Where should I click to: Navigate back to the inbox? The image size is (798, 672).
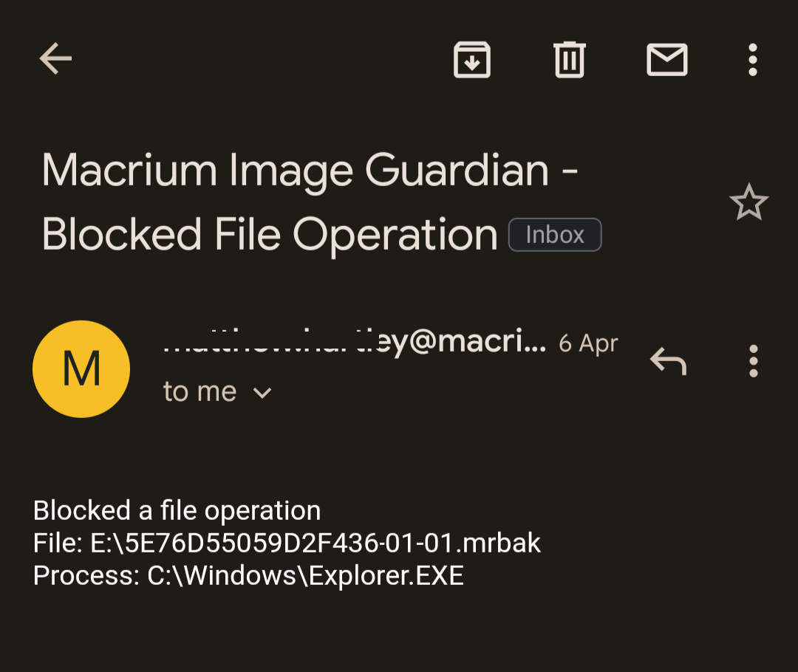click(55, 59)
